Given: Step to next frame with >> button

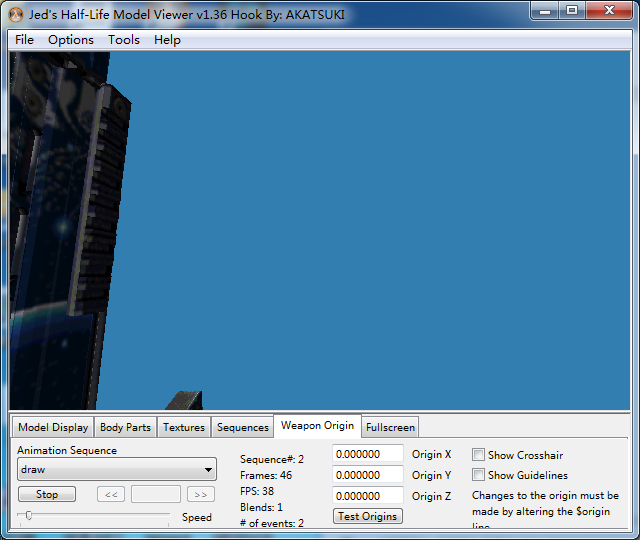Looking at the screenshot, I should tap(200, 494).
